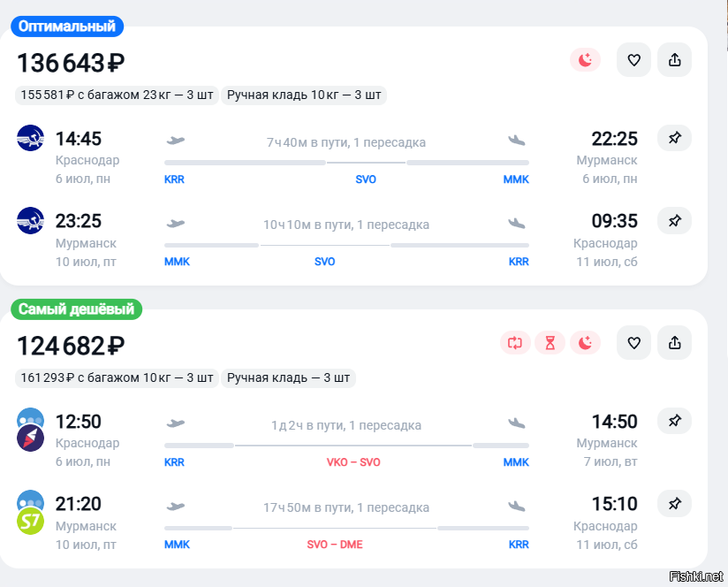This screenshot has width=728, height=587.
Task: Click the night flight moon icon on Оптимальный ticket
Action: (585, 60)
